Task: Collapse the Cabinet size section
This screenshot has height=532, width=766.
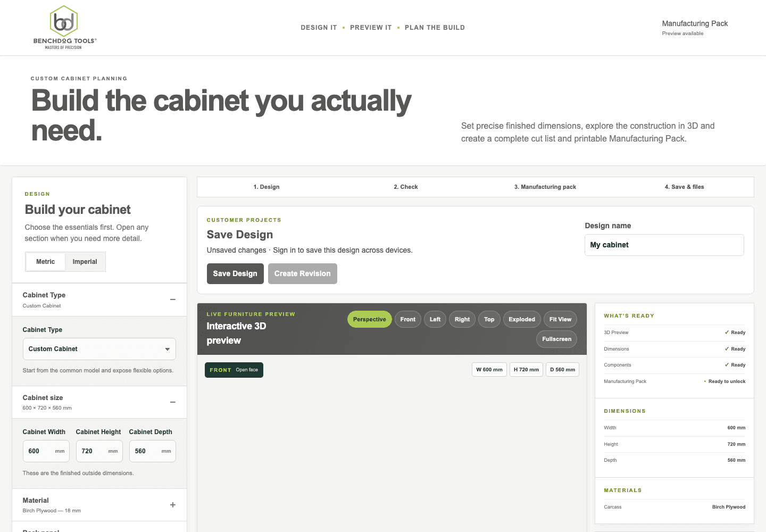Action: (x=173, y=402)
